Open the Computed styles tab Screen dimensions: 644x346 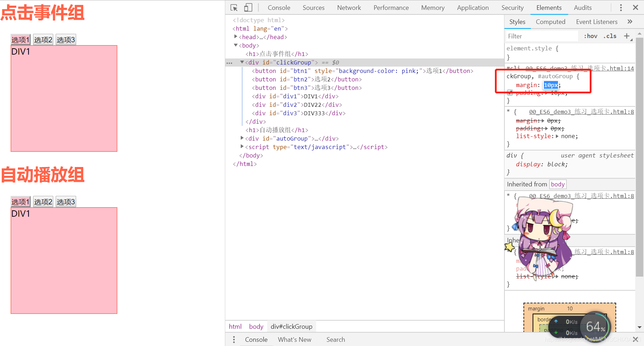point(550,21)
